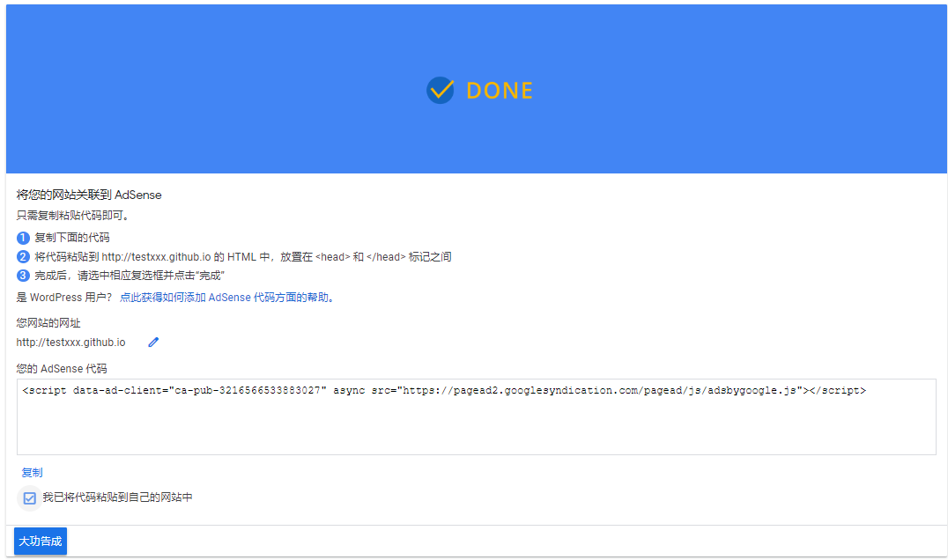Screen dimensions: 948x560
Task: Select the script text inside the code box
Action: (x=441, y=390)
